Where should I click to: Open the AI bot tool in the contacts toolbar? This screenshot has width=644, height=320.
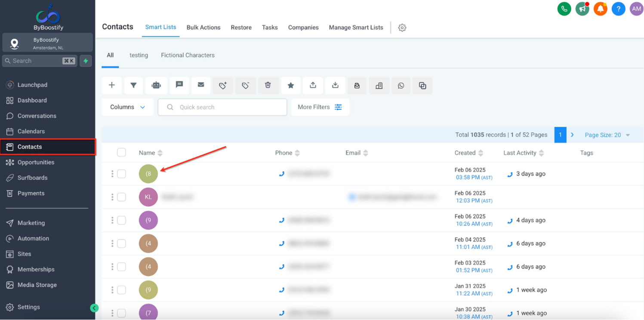pyautogui.click(x=156, y=85)
